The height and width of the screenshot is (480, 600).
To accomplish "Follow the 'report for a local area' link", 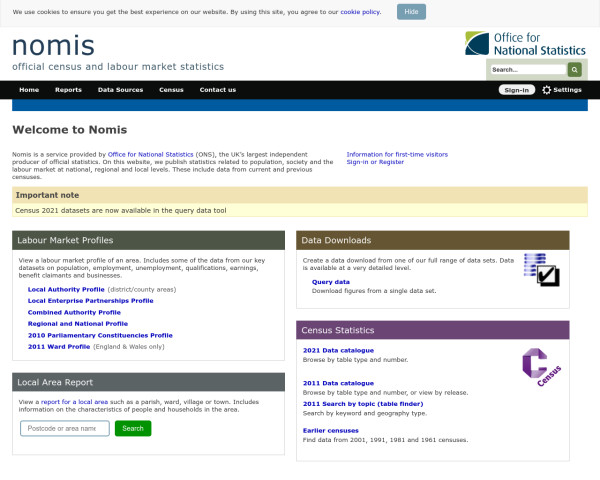I will pyautogui.click(x=74, y=402).
